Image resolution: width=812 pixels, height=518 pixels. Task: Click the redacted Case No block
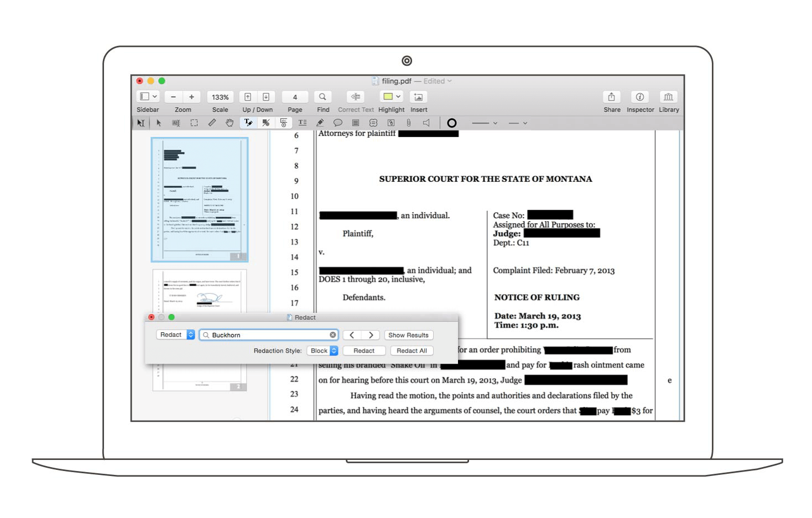point(550,214)
